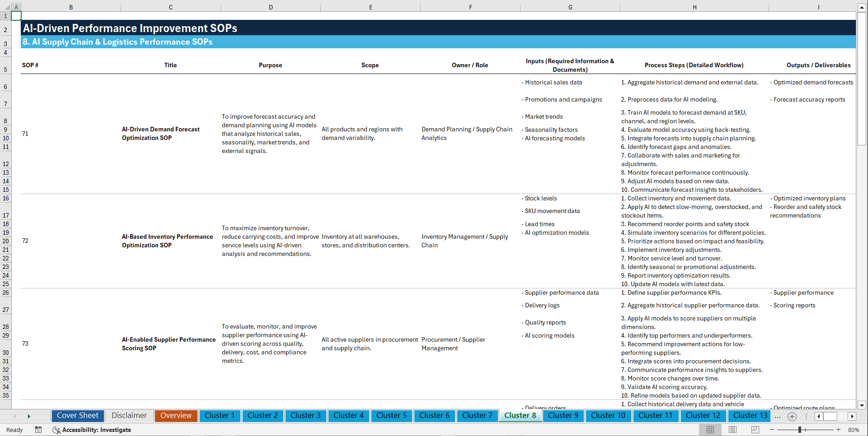
Task: Select column H by its header
Action: 694,7
